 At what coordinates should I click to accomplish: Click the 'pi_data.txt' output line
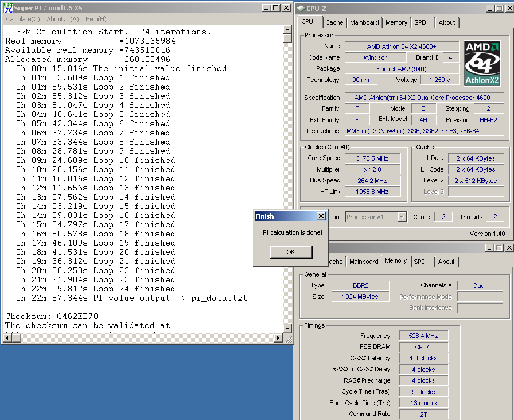pyautogui.click(x=132, y=298)
